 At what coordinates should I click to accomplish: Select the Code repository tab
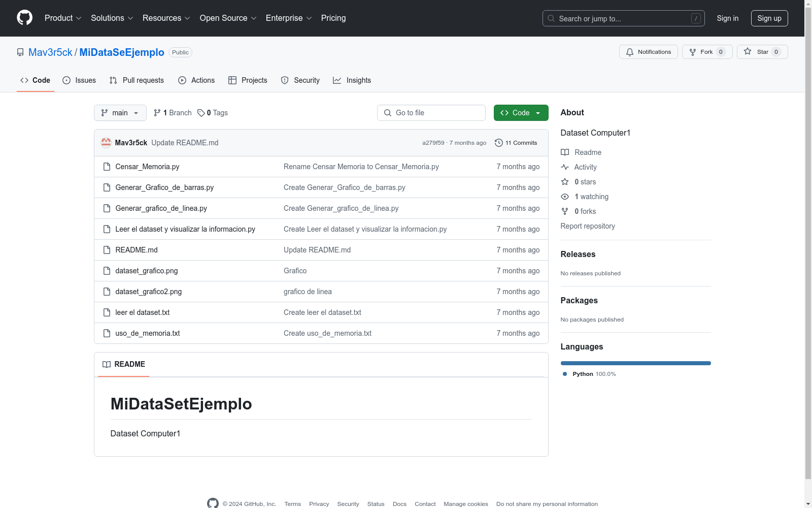[x=35, y=80]
